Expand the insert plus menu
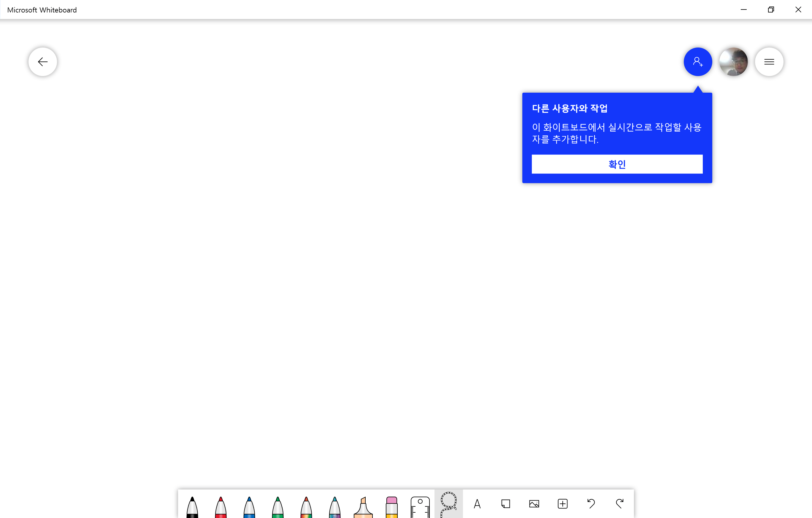The height and width of the screenshot is (518, 812). coord(562,504)
